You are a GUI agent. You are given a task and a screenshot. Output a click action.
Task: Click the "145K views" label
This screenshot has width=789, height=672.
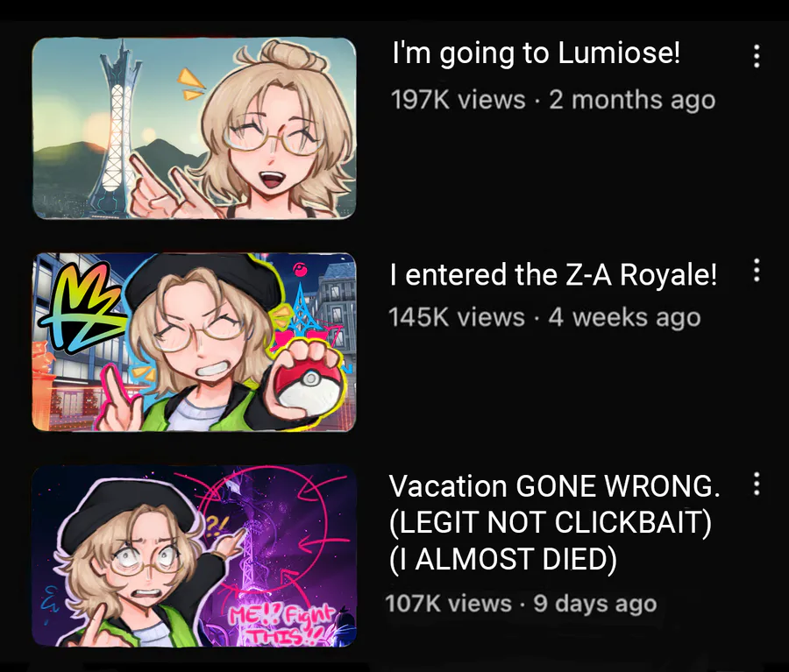pos(457,317)
